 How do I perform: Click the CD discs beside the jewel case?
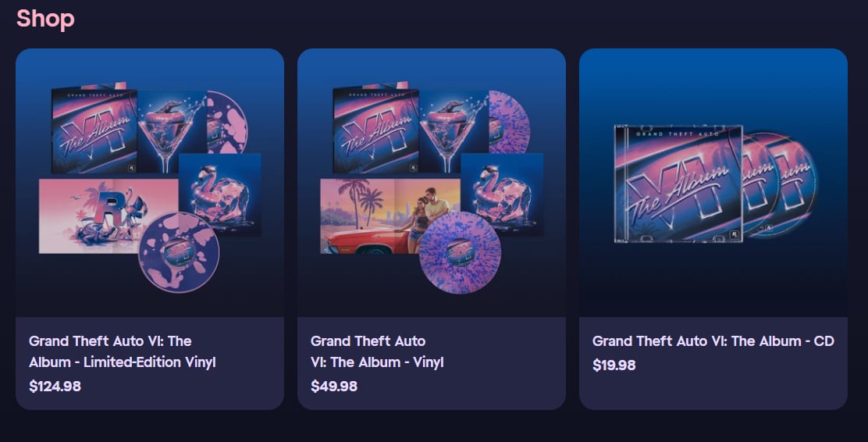point(781,184)
